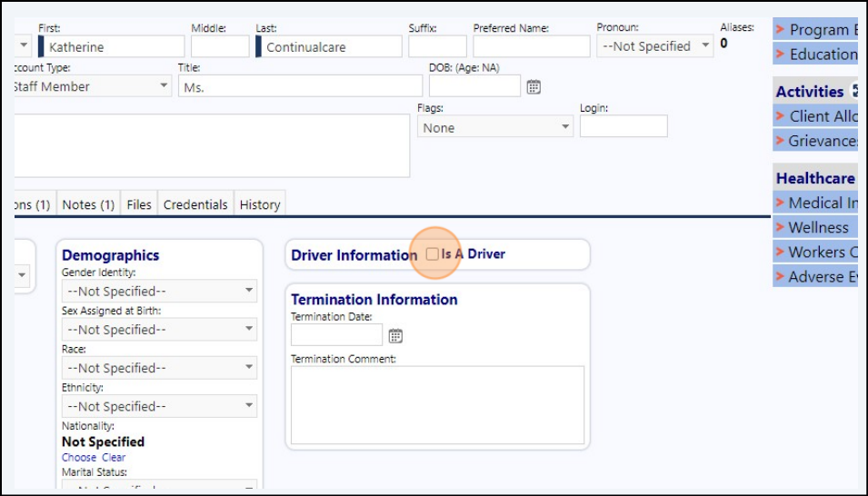
Task: Click the Middle name field
Action: 220,47
